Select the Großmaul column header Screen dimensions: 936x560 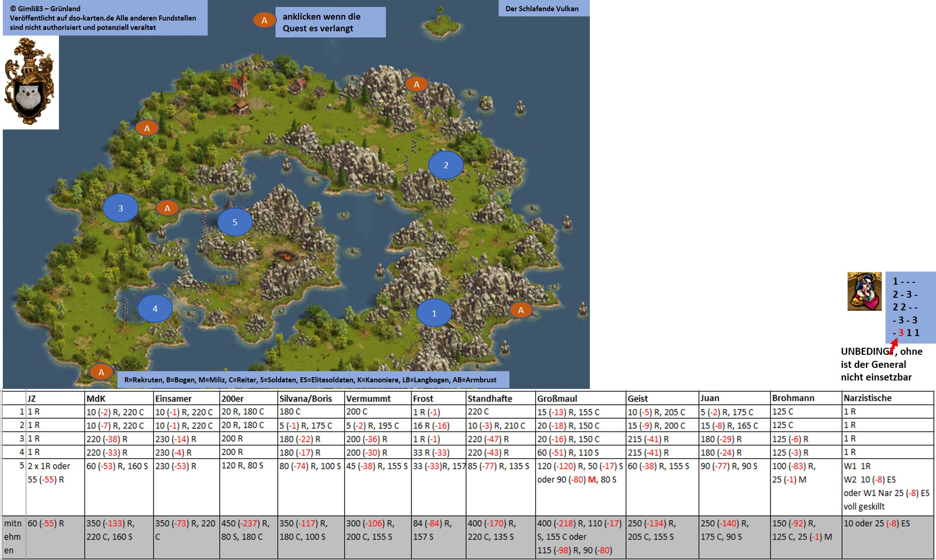coord(557,398)
